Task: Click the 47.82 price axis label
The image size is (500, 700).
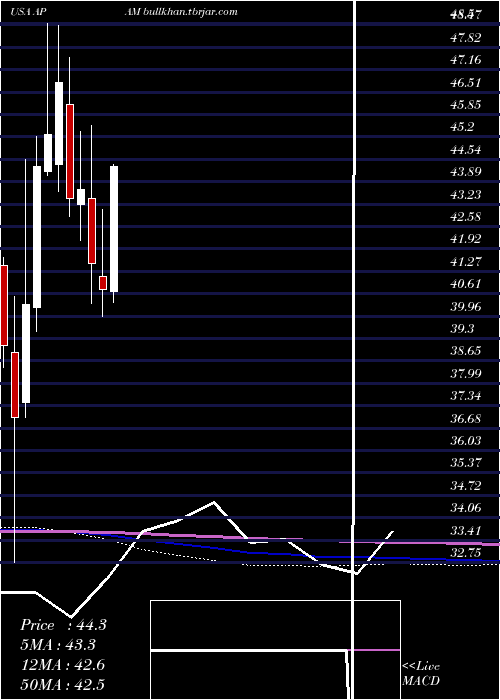Action: (466, 38)
